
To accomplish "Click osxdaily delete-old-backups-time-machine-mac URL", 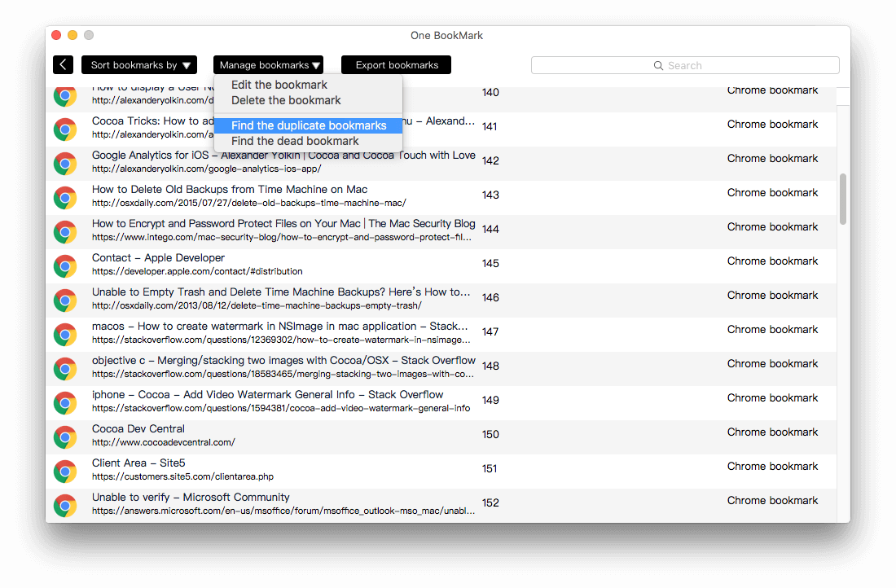I will pos(249,203).
